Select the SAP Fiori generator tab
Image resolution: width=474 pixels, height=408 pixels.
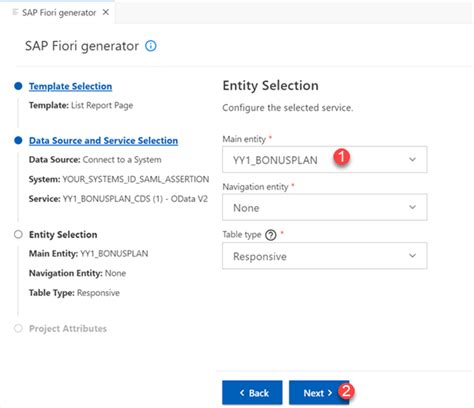tap(58, 13)
